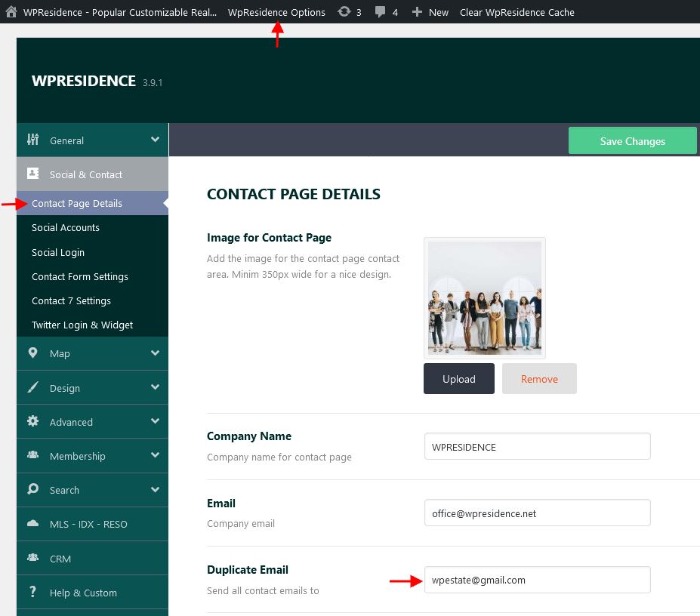Click the Remove image button

point(539,378)
